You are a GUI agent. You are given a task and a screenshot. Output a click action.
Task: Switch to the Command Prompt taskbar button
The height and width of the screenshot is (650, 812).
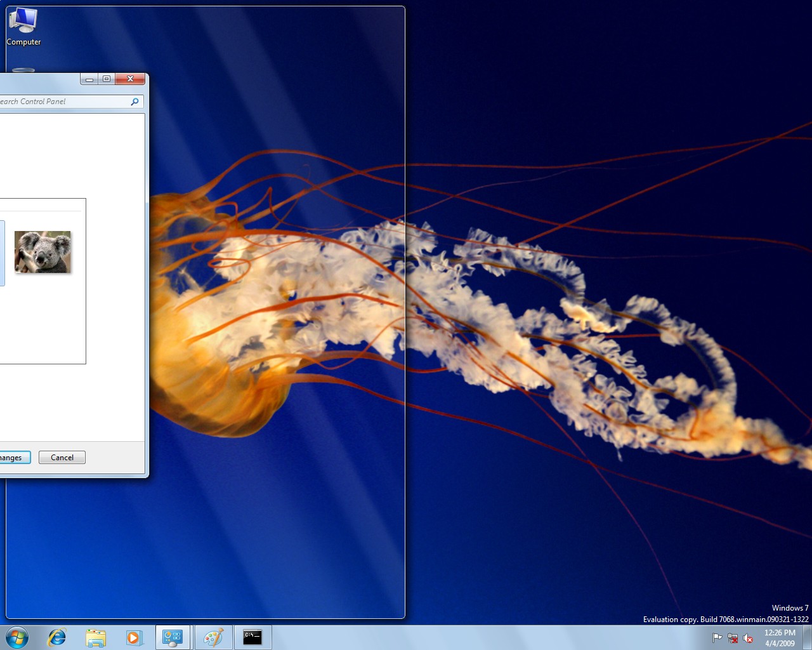(252, 637)
